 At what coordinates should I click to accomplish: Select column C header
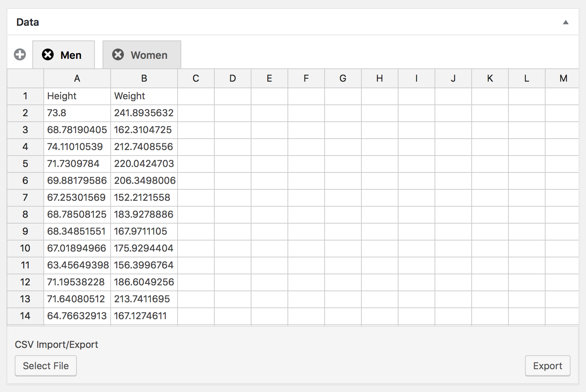pos(196,78)
